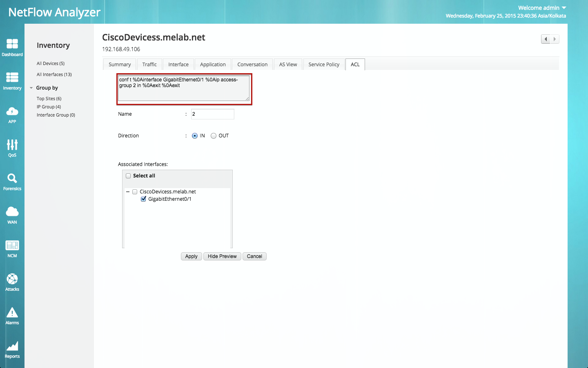Check the CiscoDevicess.melab.net checkbox
The height and width of the screenshot is (368, 588).
click(135, 192)
